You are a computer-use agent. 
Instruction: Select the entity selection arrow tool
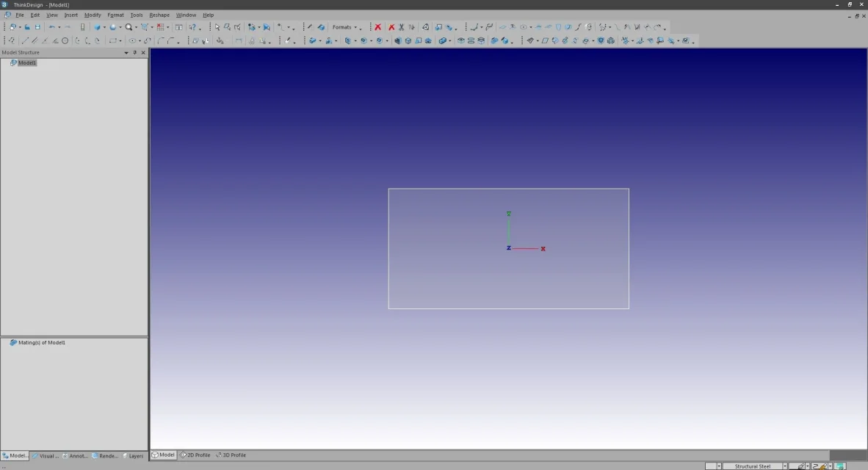(217, 27)
